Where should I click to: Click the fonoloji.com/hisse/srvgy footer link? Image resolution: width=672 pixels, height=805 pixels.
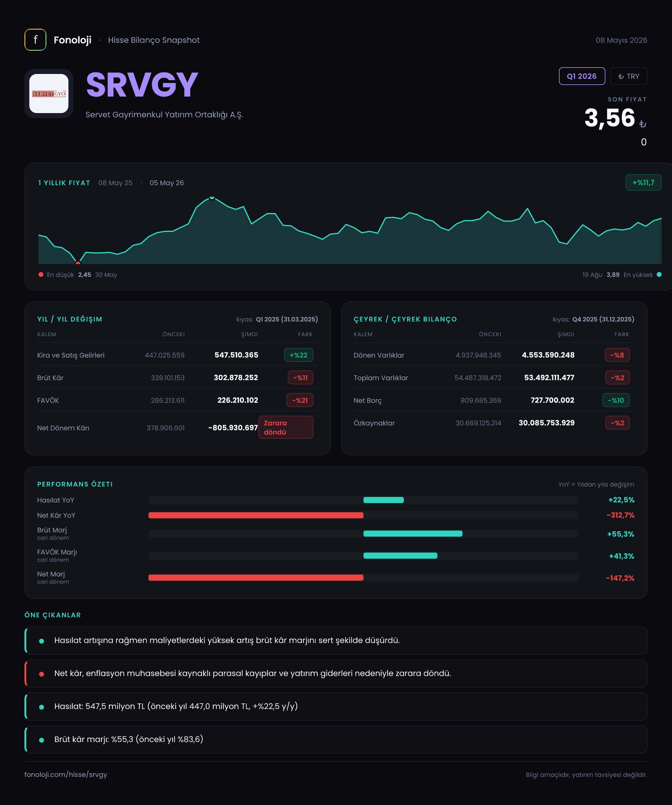pos(66,774)
